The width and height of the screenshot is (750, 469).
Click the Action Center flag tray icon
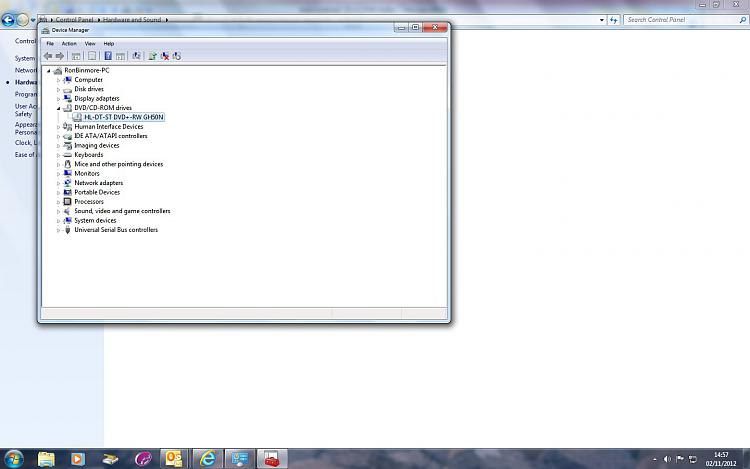680,459
